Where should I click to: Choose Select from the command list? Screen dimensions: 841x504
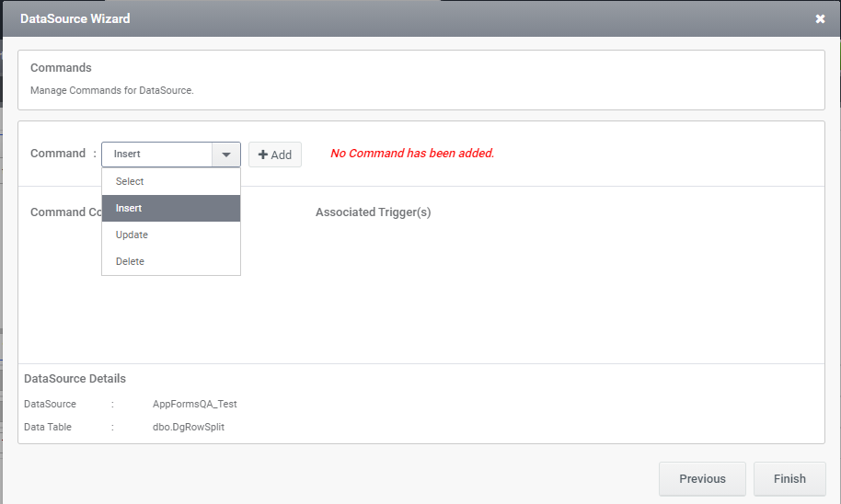coord(171,181)
